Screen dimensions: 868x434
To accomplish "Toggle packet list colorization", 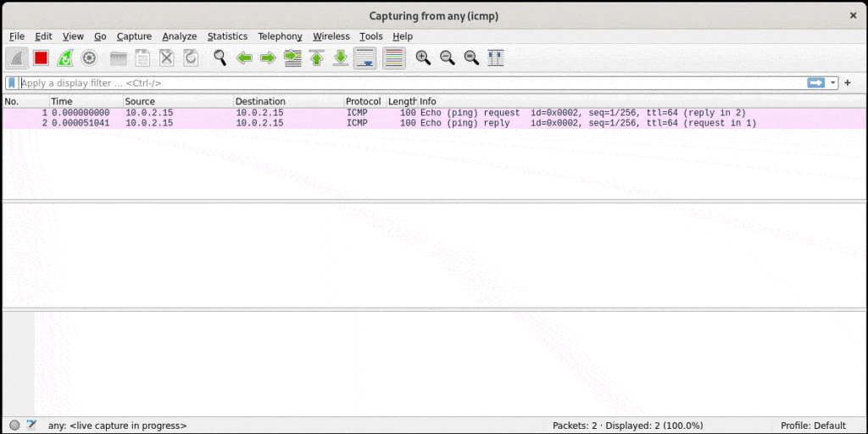I will [394, 58].
